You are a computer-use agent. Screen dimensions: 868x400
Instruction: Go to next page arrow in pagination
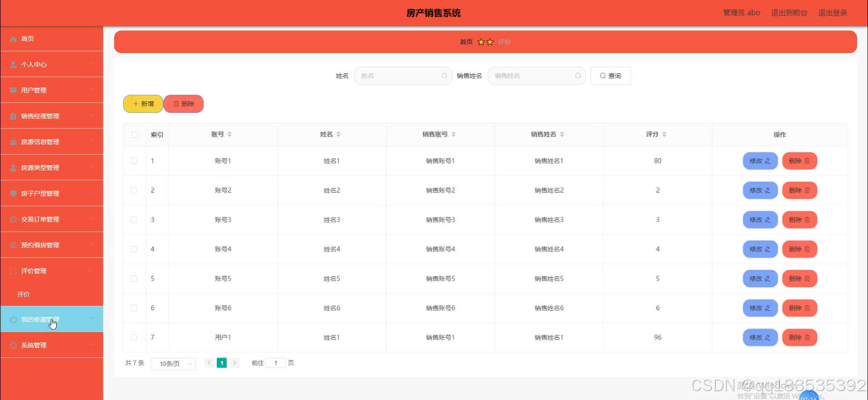click(x=234, y=363)
